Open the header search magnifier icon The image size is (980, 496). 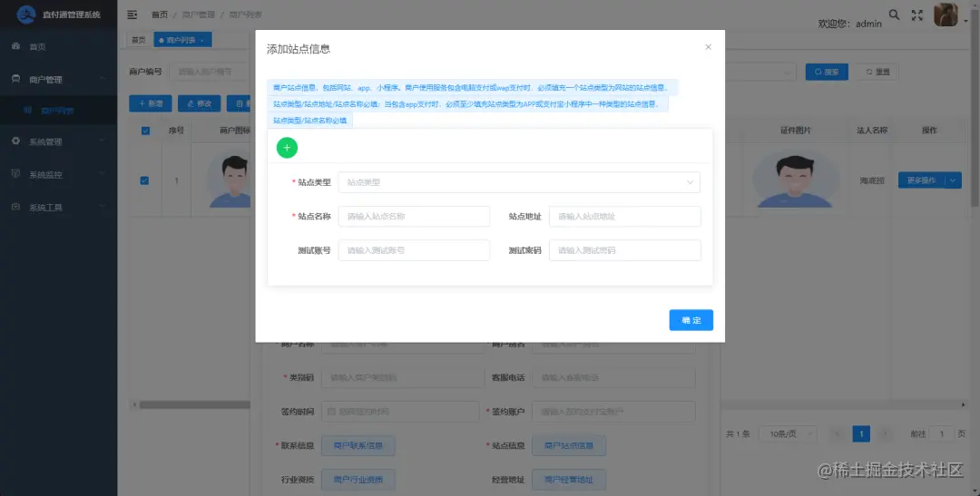895,15
